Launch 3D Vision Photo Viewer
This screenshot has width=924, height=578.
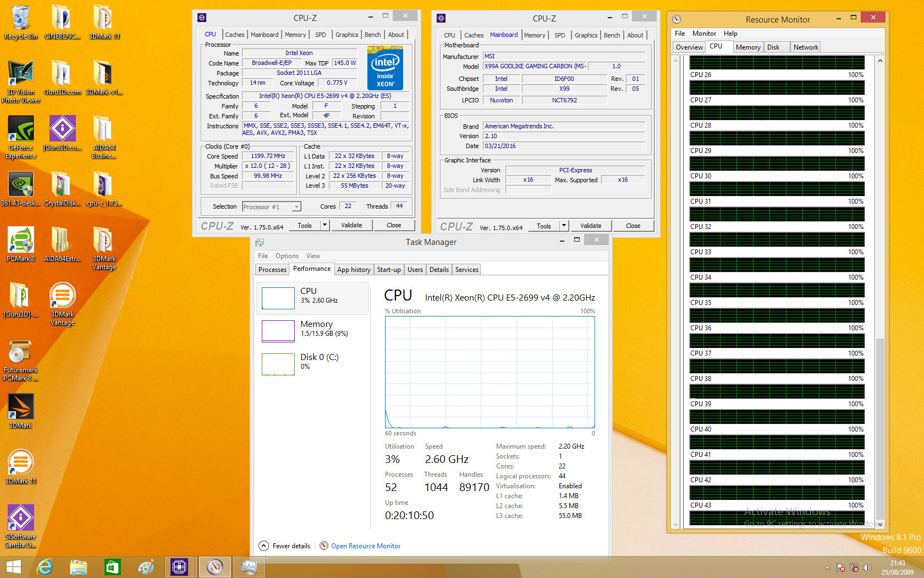pos(21,81)
